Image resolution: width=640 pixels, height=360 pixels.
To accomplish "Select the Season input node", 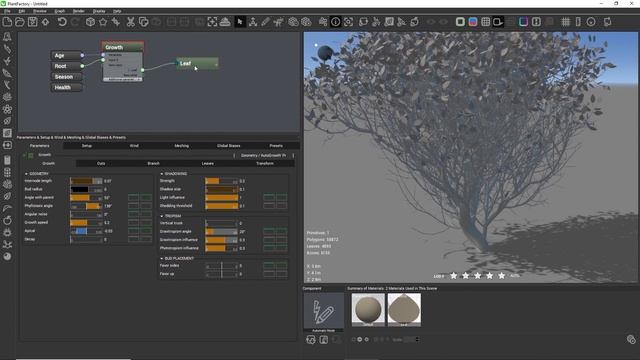I will [x=66, y=77].
